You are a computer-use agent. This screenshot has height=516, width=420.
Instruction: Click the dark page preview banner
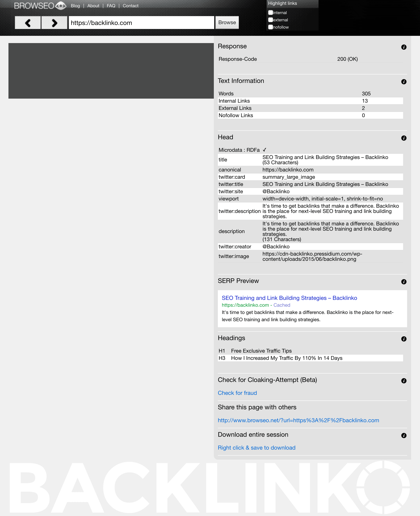click(x=111, y=71)
